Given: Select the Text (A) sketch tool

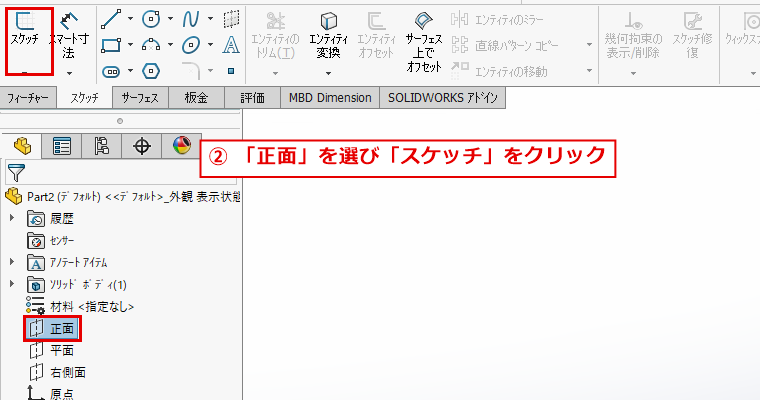Looking at the screenshot, I should coord(231,45).
